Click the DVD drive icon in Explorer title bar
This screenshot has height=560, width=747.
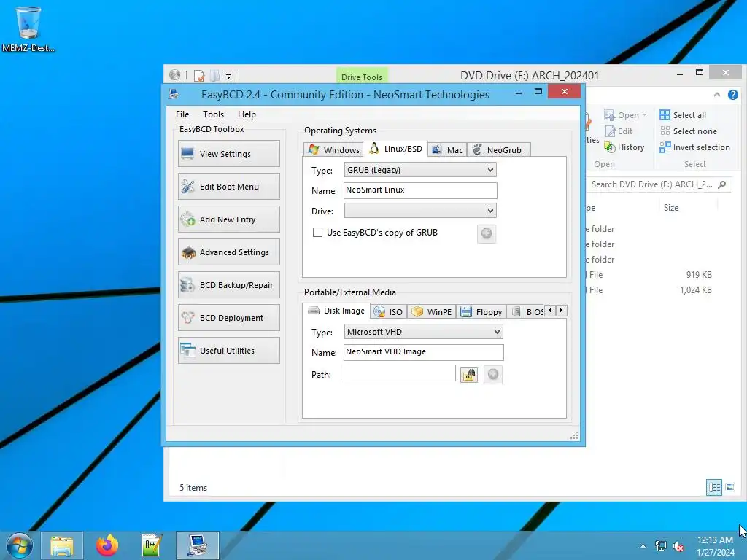(x=175, y=75)
